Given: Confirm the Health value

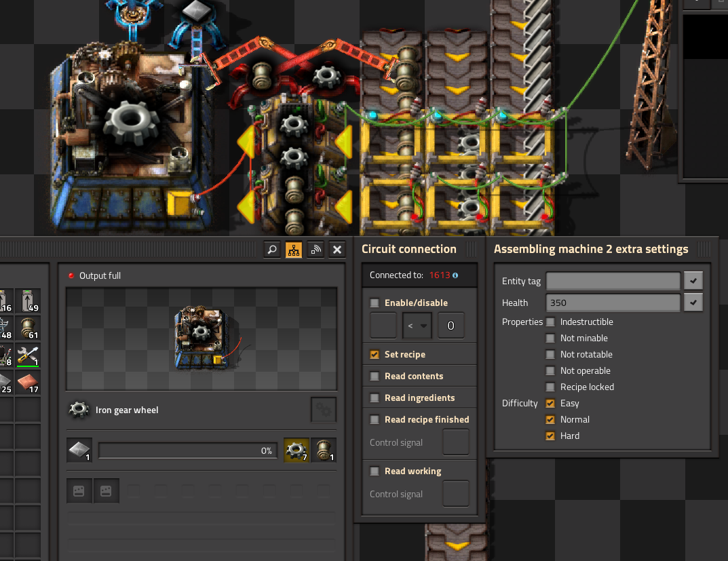Looking at the screenshot, I should 693,303.
